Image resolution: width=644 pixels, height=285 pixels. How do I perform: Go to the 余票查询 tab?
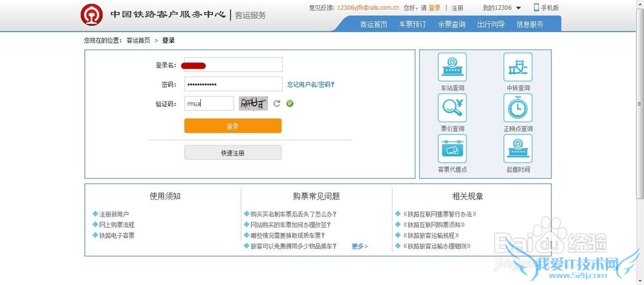coord(452,24)
